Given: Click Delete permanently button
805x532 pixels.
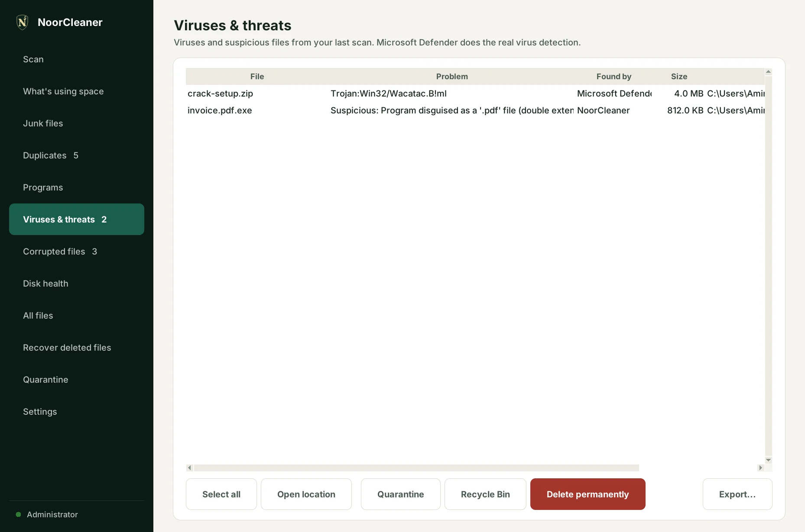Looking at the screenshot, I should (x=588, y=494).
